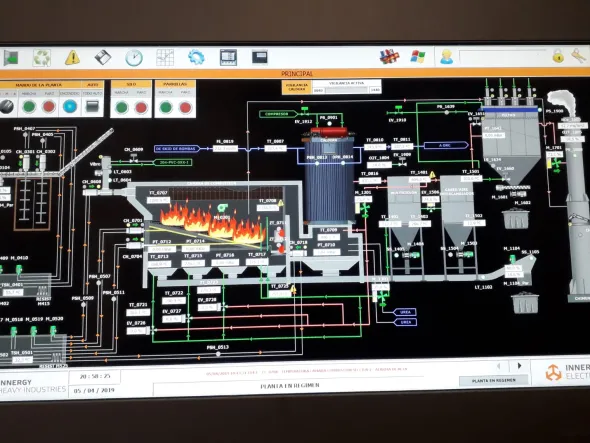Viewport: 590px width, 443px height.
Task: Click red Paro button under Mando de la Planta
Action: [49, 107]
